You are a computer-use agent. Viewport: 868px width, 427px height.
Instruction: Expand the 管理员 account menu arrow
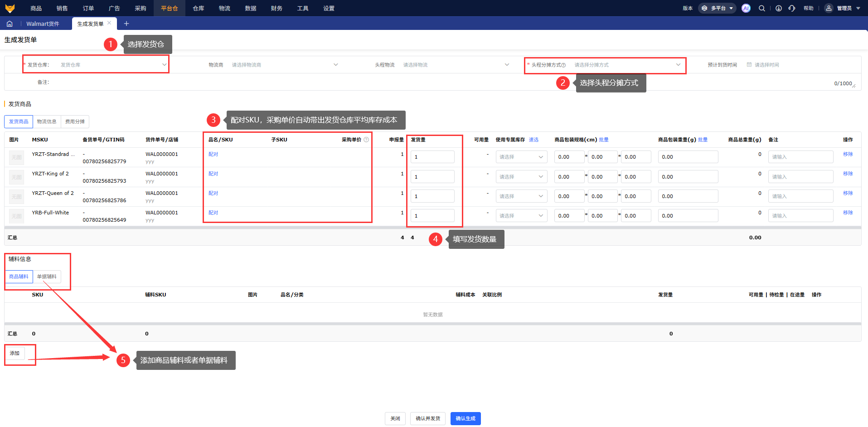point(858,8)
